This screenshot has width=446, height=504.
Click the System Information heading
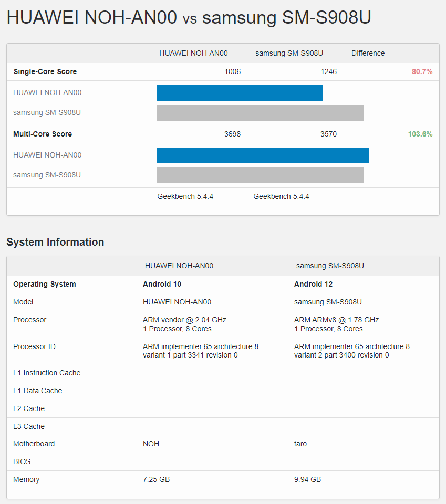pyautogui.click(x=55, y=242)
